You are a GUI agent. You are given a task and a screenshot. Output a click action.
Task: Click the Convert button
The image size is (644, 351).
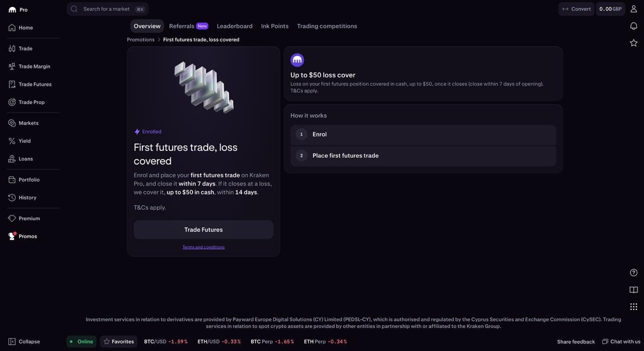click(576, 9)
